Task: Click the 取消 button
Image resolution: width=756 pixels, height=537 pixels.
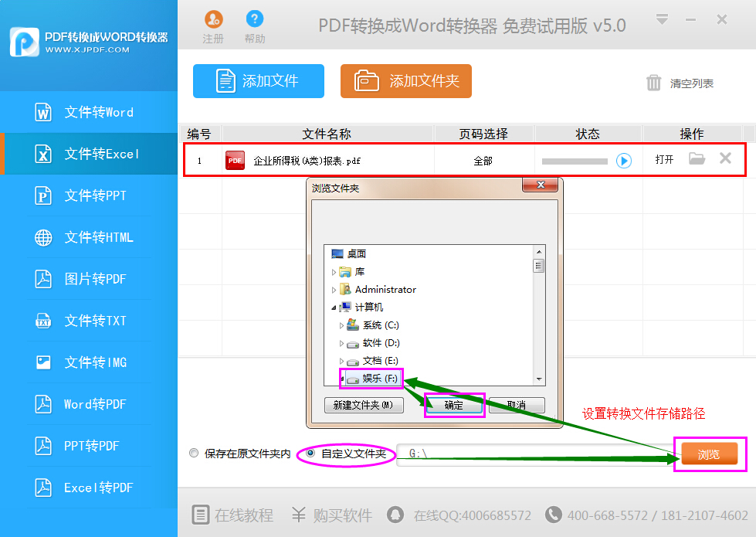Action: pyautogui.click(x=517, y=405)
